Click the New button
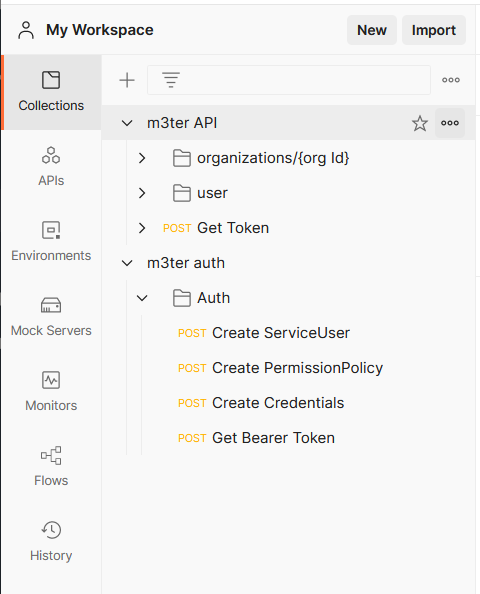Image resolution: width=480 pixels, height=594 pixels. [372, 30]
